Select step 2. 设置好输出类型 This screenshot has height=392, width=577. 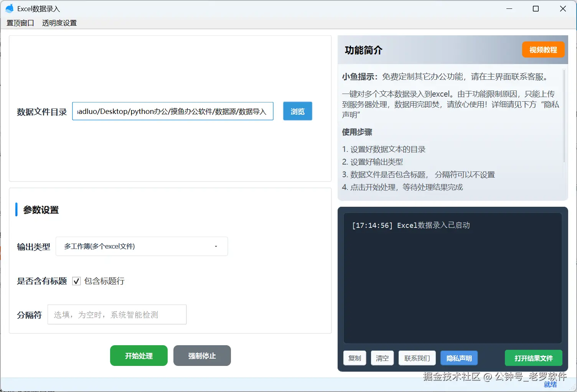373,162
